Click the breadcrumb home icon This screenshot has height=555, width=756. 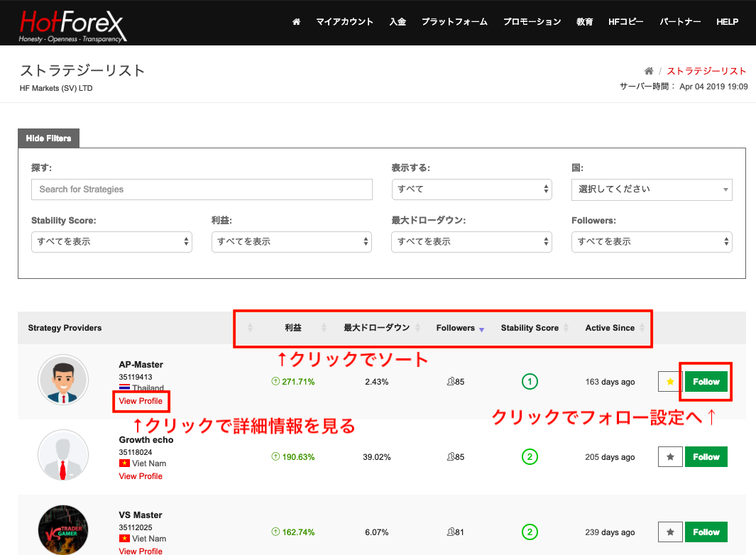point(649,71)
